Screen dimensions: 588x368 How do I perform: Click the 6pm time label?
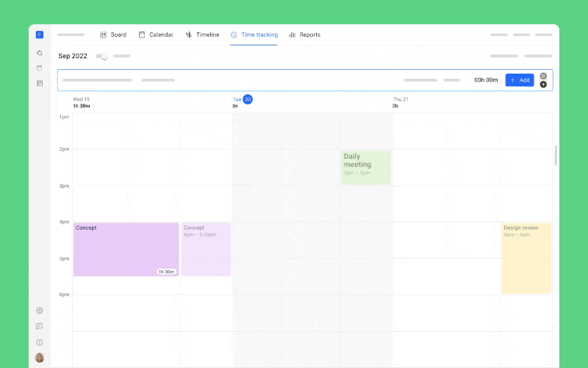tap(64, 295)
